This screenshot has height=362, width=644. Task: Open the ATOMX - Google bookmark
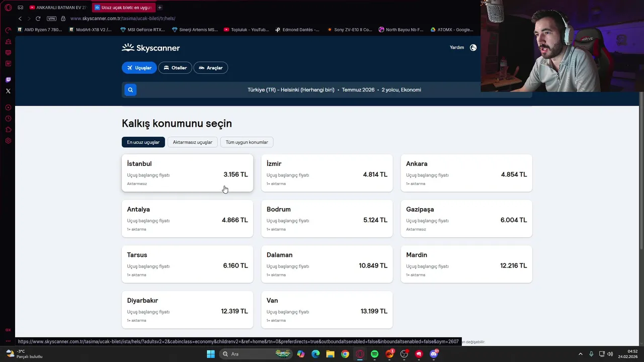click(452, 30)
